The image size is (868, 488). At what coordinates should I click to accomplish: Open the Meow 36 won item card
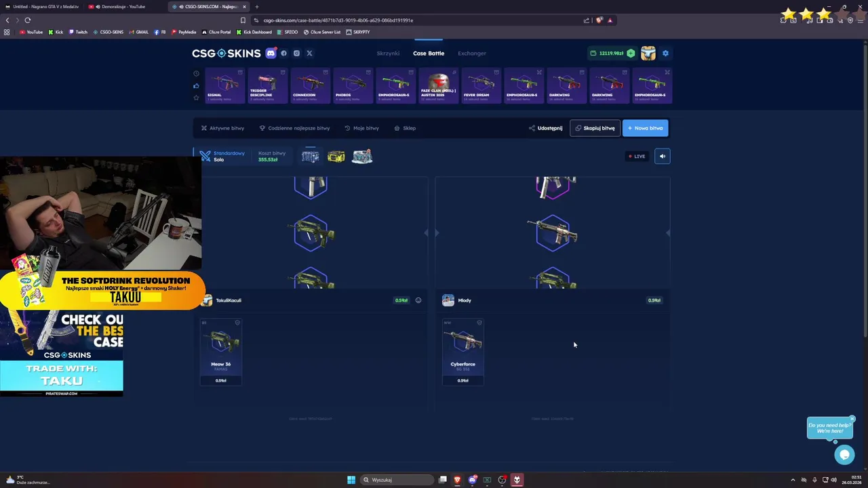tap(220, 352)
